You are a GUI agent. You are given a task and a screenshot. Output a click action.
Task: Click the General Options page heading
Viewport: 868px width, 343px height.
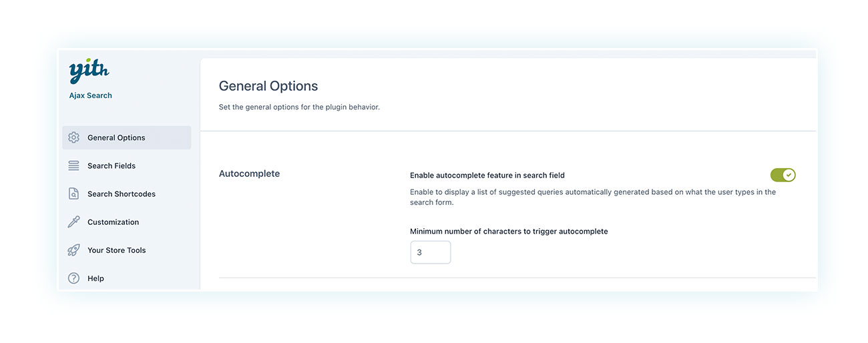click(268, 86)
